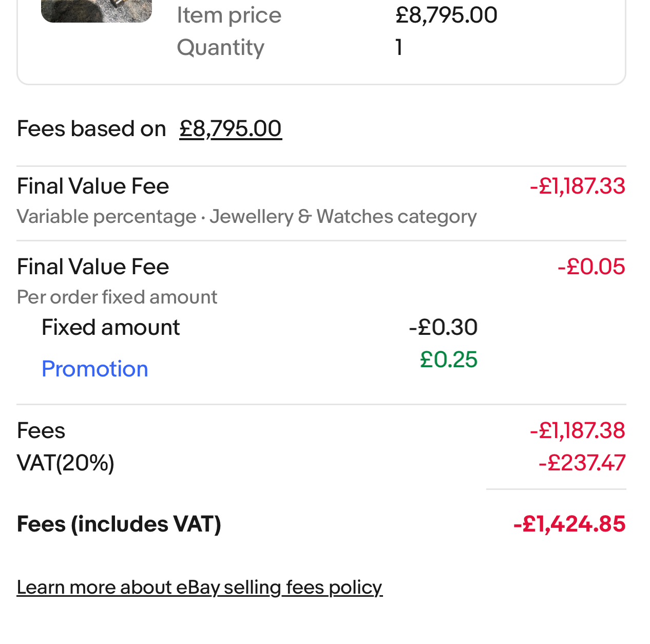
Task: Click the underlined £8,795.00 fee basis link
Action: [x=230, y=128]
